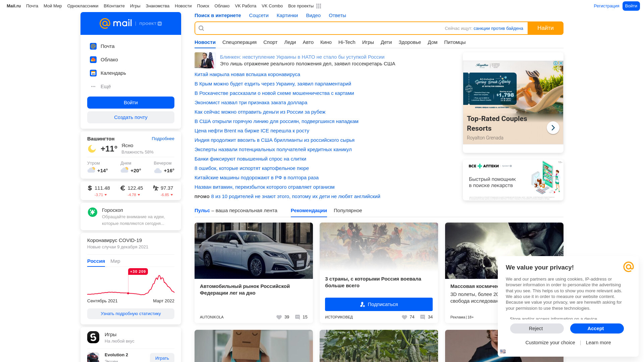Open Календарь via its calendar icon
644x362 pixels.
click(x=93, y=73)
